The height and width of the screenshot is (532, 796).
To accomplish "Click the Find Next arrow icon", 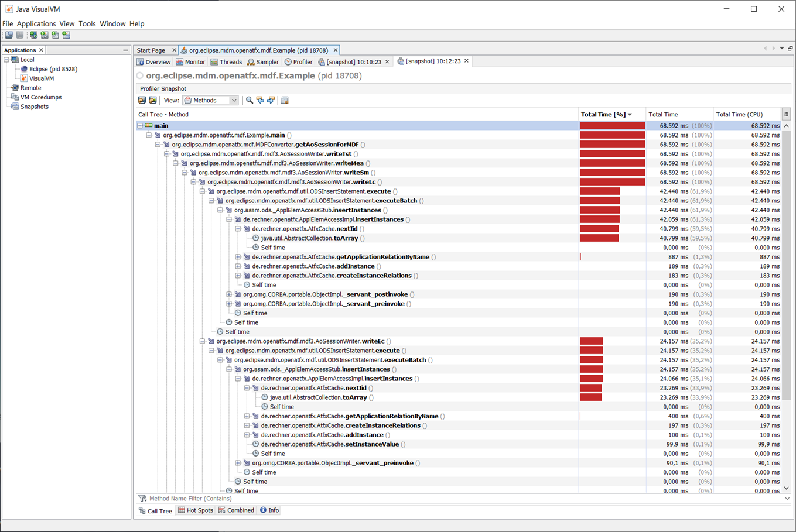I will point(271,101).
